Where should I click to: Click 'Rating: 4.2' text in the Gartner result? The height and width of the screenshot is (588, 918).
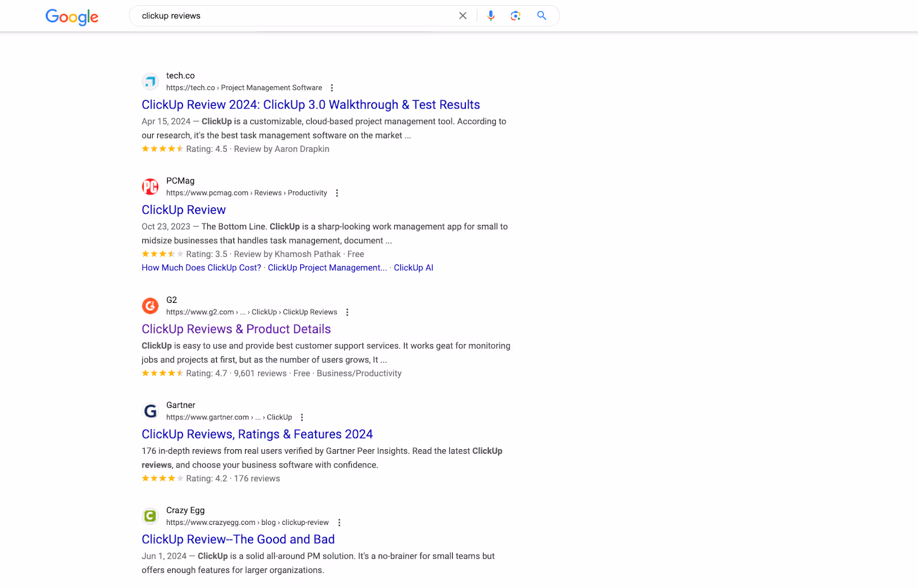click(207, 478)
